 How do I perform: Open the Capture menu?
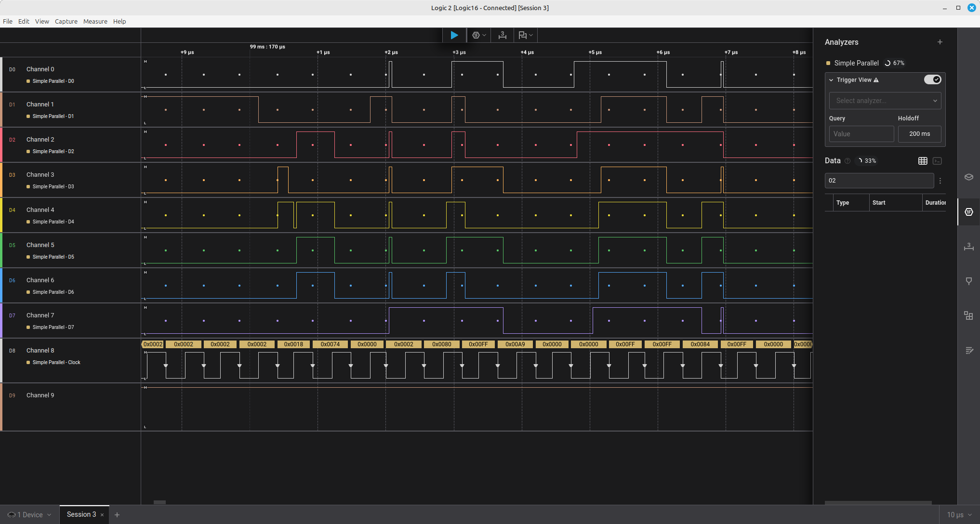pyautogui.click(x=66, y=21)
